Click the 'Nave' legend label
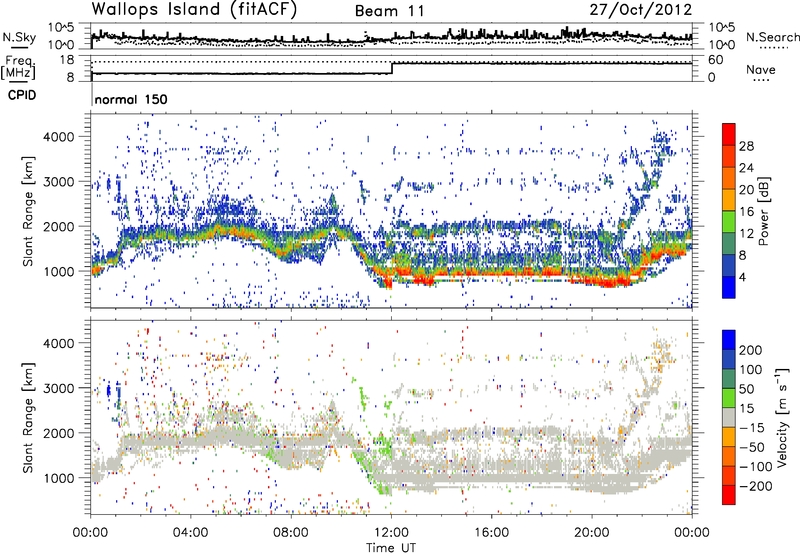800x554 pixels. [761, 70]
